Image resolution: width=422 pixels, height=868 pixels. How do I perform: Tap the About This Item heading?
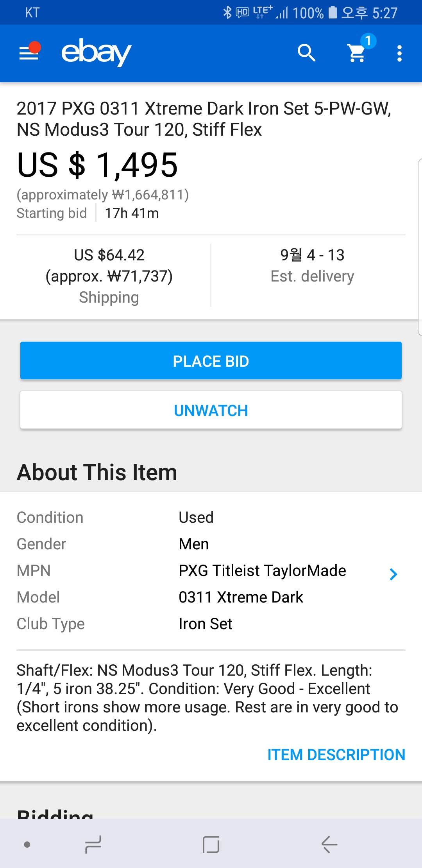[97, 472]
